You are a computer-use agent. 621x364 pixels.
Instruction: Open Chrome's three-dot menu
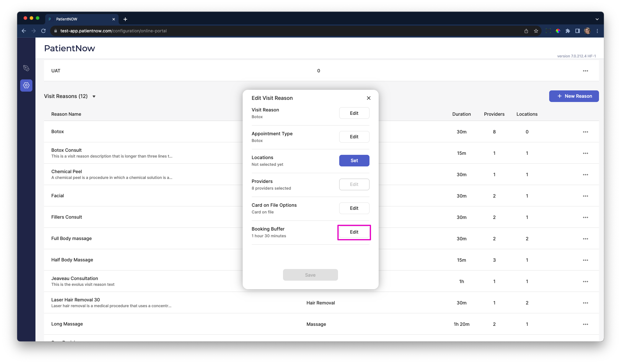(x=597, y=31)
